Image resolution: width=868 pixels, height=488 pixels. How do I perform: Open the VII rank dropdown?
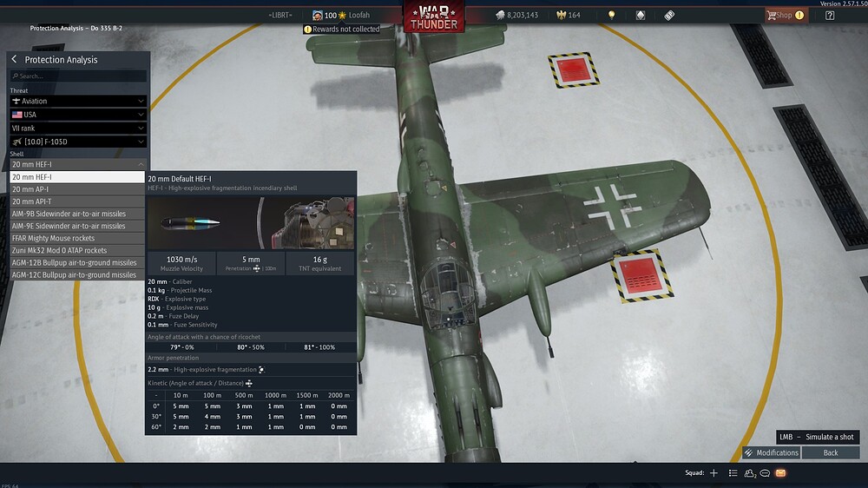(78, 128)
